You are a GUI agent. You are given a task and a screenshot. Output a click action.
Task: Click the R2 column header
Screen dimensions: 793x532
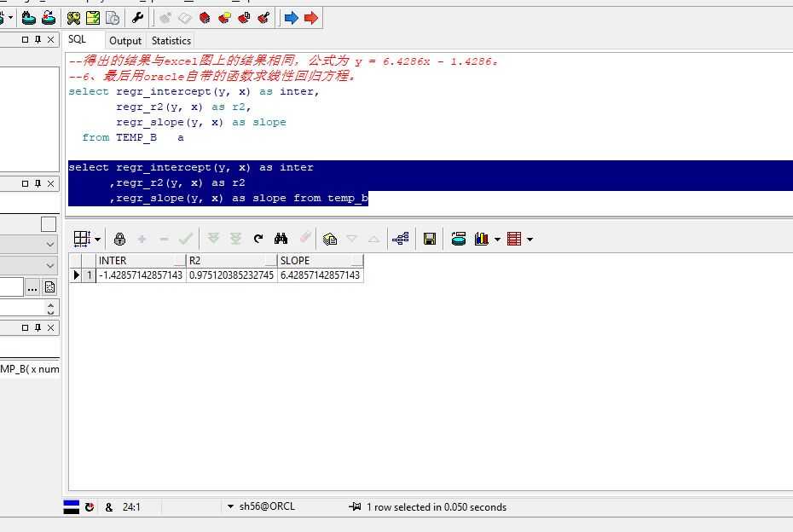pos(232,260)
